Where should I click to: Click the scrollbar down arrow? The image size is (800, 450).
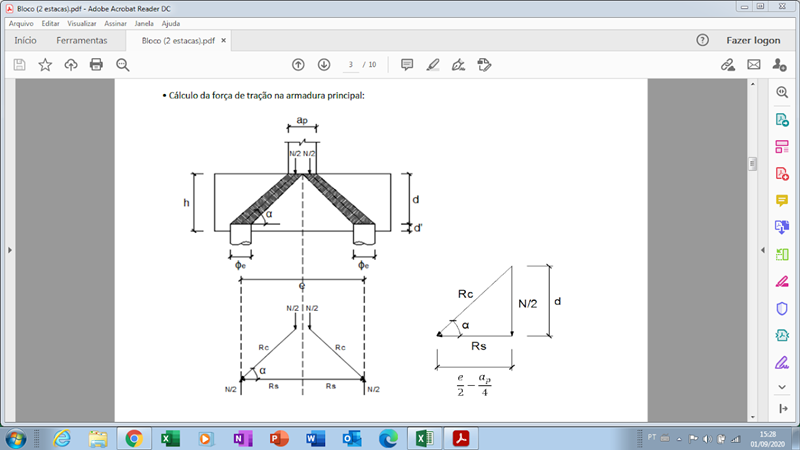pos(753,417)
